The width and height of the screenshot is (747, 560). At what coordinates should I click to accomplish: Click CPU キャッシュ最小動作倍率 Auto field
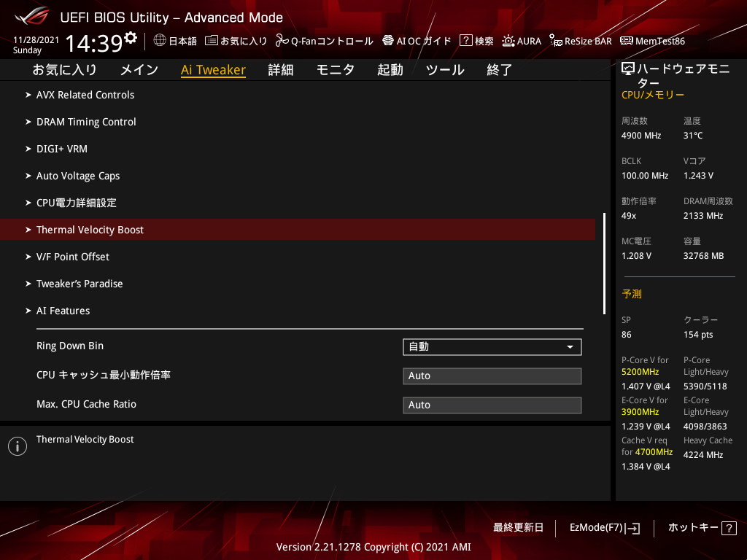pos(492,376)
